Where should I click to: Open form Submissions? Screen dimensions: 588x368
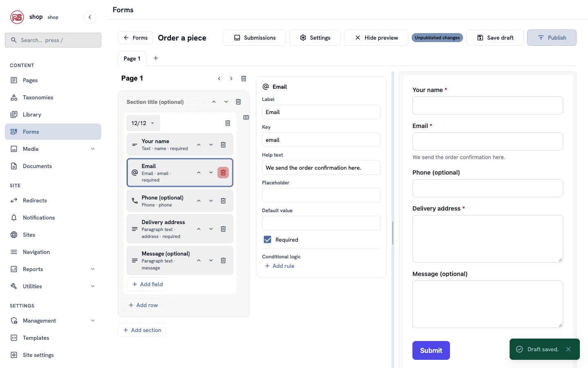click(x=254, y=38)
